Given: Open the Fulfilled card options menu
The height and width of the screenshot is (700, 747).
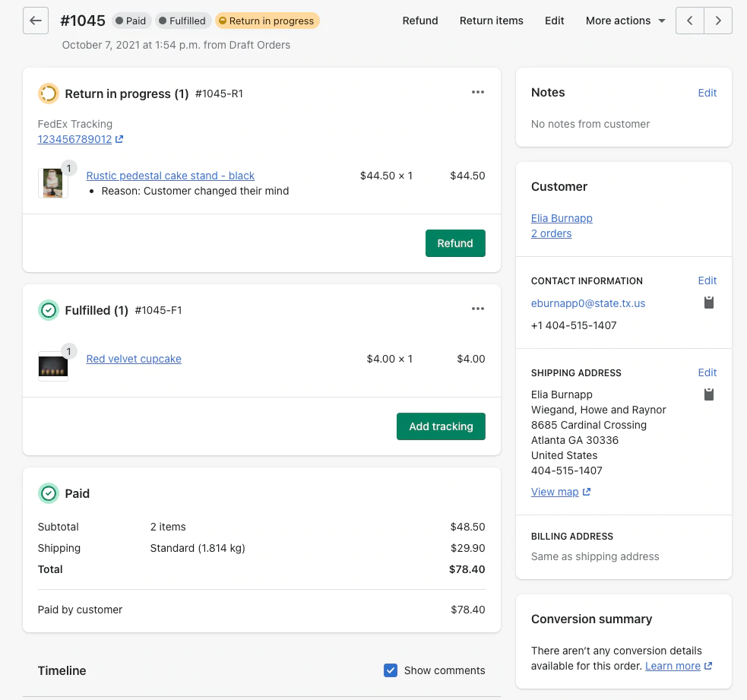Looking at the screenshot, I should click(x=477, y=309).
